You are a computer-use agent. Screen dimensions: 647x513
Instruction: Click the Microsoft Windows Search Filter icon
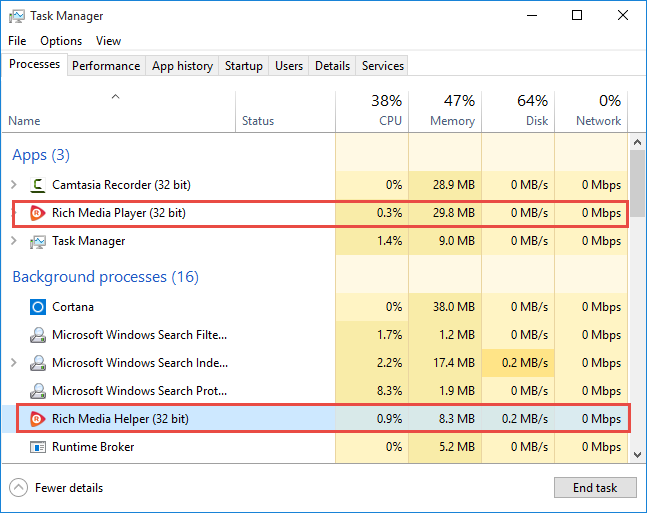click(39, 335)
